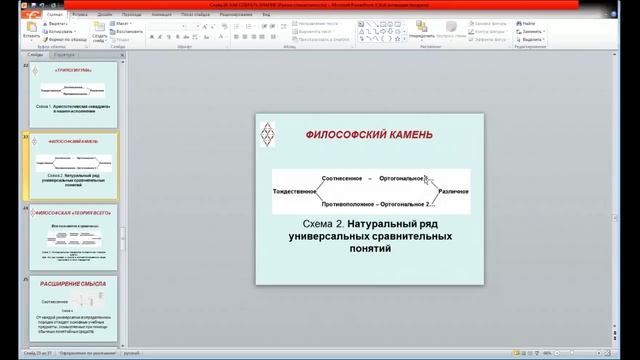Click Преобразовать в SmartArt

[322, 40]
